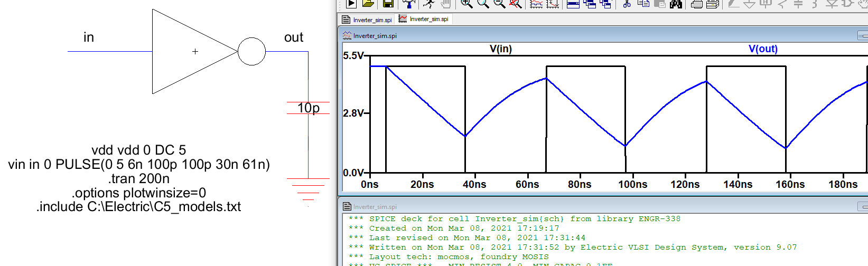Click the Autorange axes icon

(553, 4)
